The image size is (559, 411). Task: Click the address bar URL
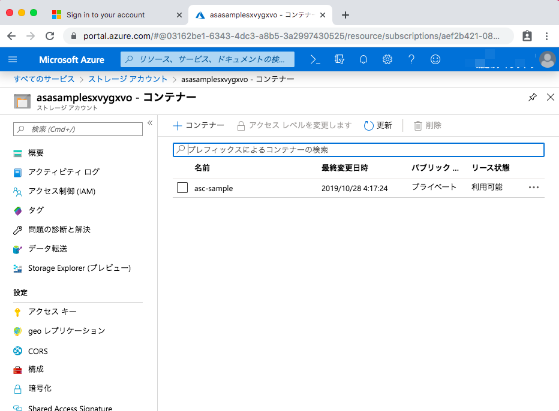tap(291, 36)
